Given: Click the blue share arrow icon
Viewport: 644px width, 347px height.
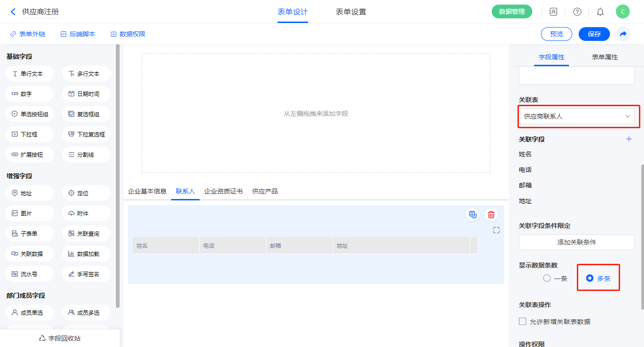Looking at the screenshot, I should coord(623,34).
